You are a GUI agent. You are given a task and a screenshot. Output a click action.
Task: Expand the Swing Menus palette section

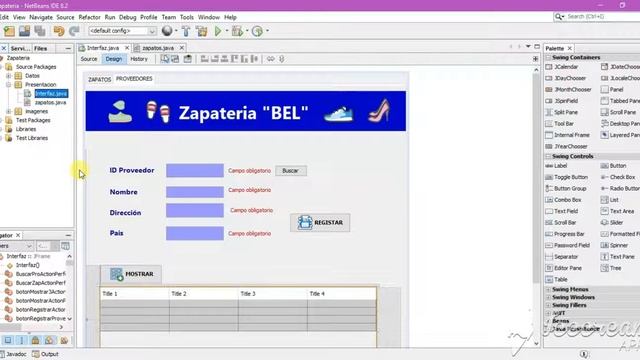(548, 289)
